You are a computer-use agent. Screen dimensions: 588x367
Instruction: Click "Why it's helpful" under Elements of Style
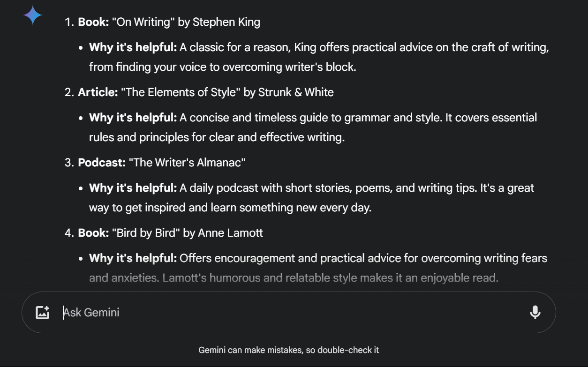(133, 118)
